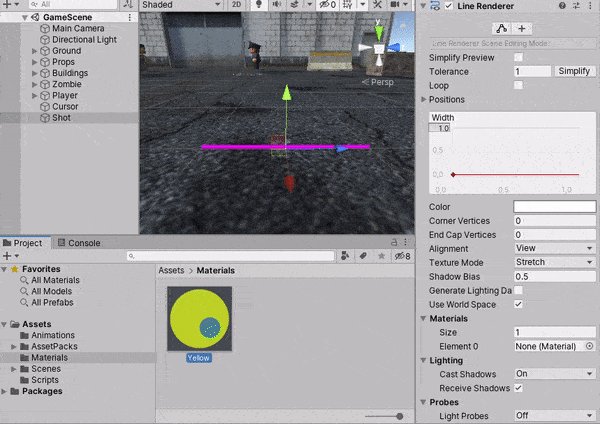Open Line Renderer presets icon
This screenshot has height=424, width=600.
tap(576, 6)
